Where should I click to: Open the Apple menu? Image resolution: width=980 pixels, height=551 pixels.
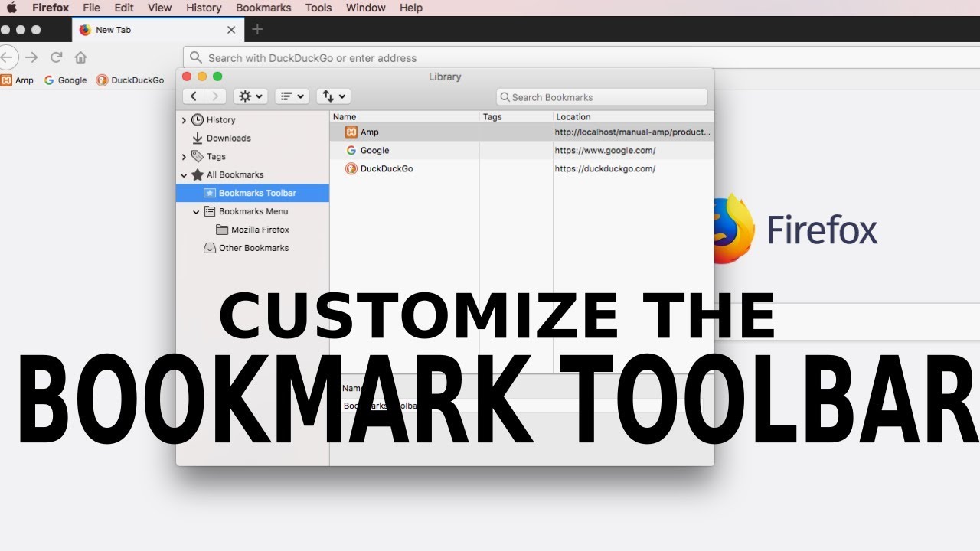[x=11, y=8]
